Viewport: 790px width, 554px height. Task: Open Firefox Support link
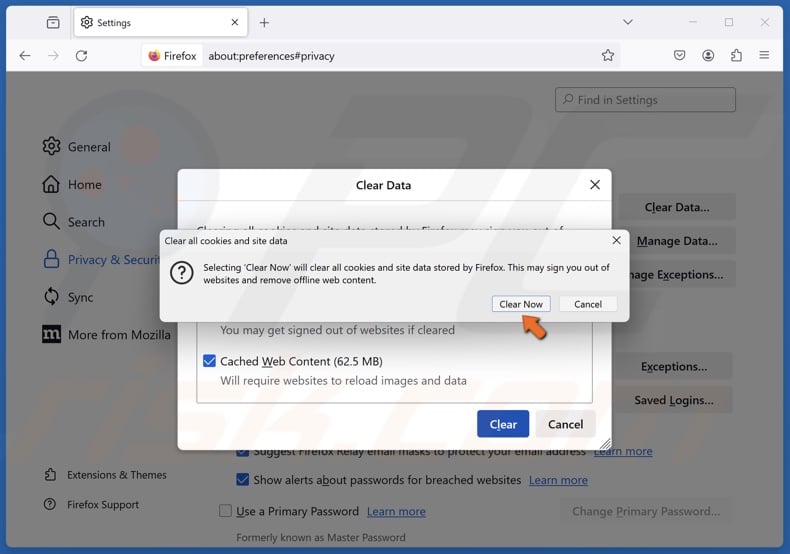click(x=92, y=504)
